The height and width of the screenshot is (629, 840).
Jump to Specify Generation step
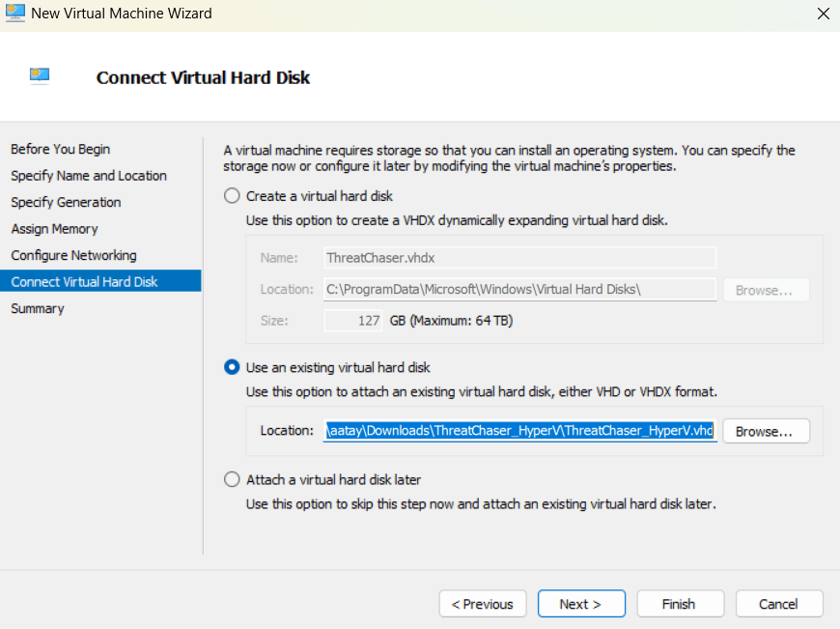coord(66,203)
